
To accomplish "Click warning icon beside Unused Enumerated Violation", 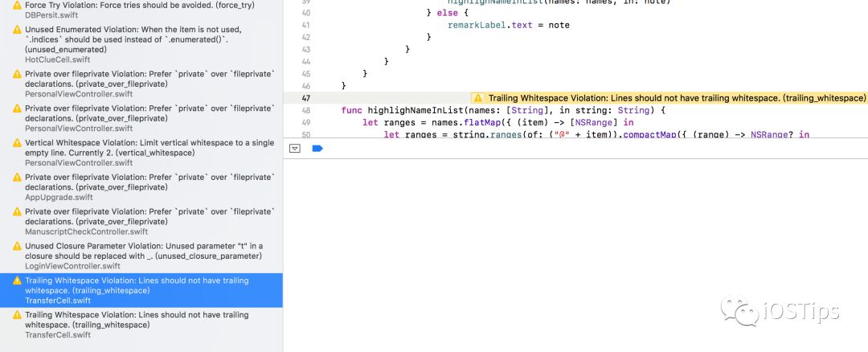I will coord(17,29).
